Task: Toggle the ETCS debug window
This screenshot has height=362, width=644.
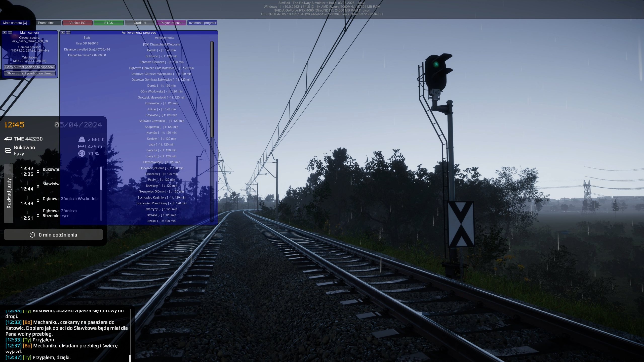Action: coord(108,23)
